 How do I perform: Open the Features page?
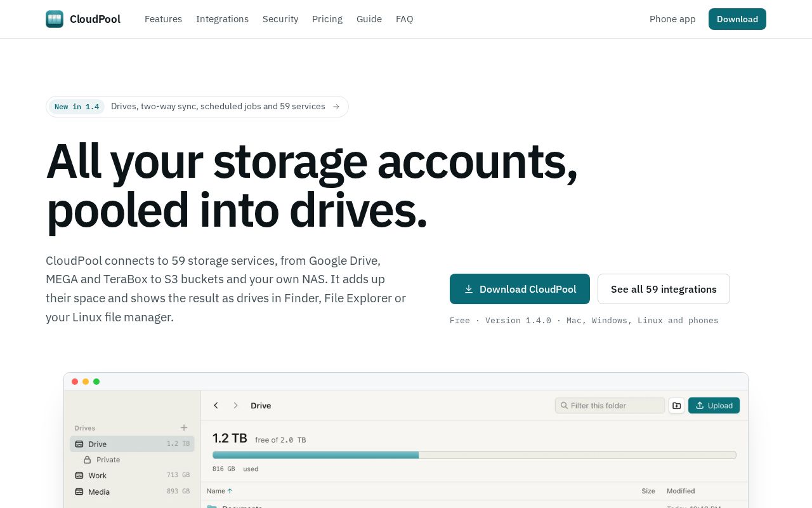pyautogui.click(x=163, y=19)
